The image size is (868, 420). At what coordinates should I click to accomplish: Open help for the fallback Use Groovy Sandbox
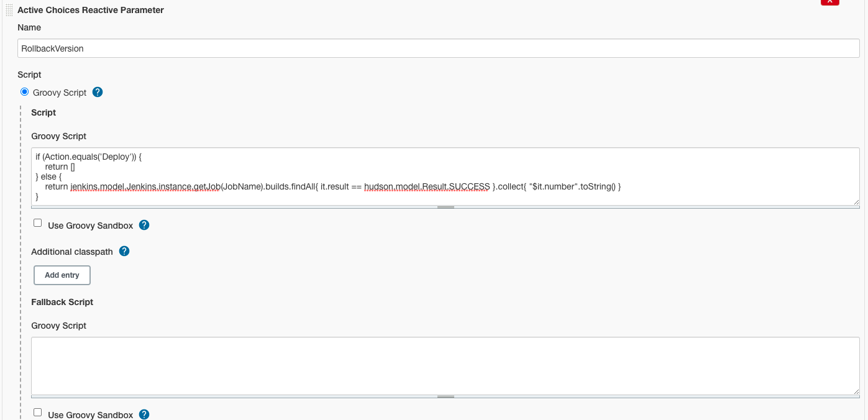pos(144,414)
